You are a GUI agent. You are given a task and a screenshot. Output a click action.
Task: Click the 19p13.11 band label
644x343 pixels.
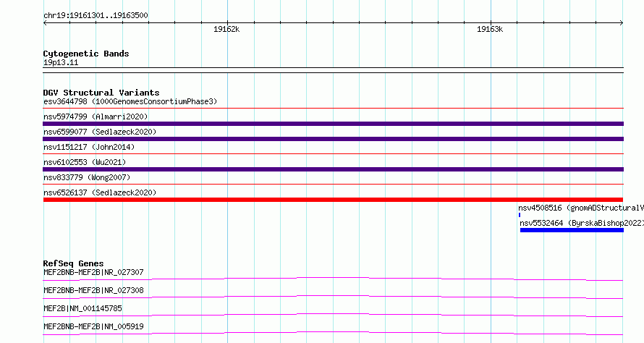tap(61, 62)
